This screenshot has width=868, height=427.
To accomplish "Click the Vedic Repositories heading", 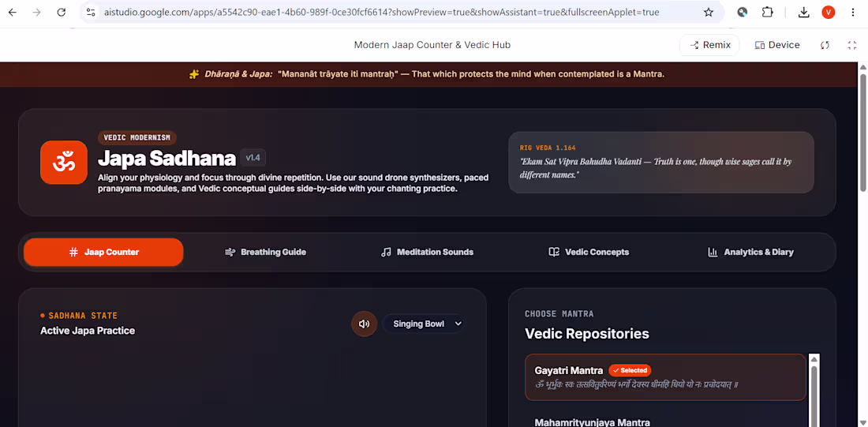I will pyautogui.click(x=587, y=334).
